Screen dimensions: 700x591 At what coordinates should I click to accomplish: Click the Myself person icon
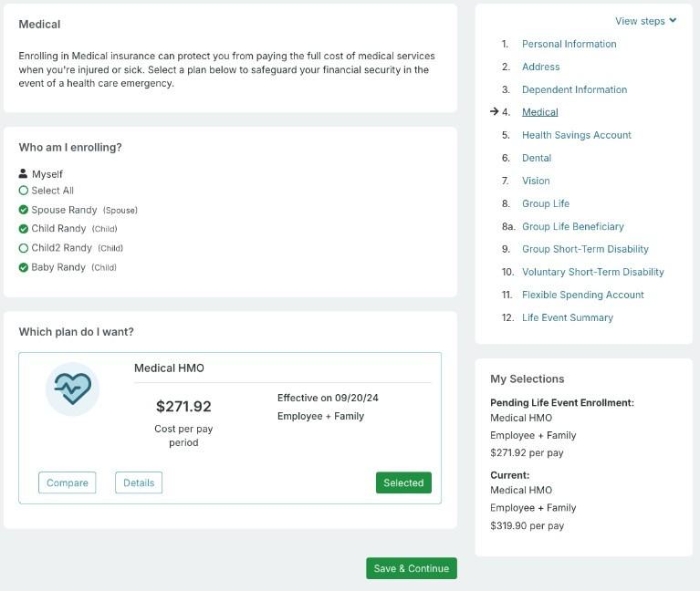[x=24, y=173]
